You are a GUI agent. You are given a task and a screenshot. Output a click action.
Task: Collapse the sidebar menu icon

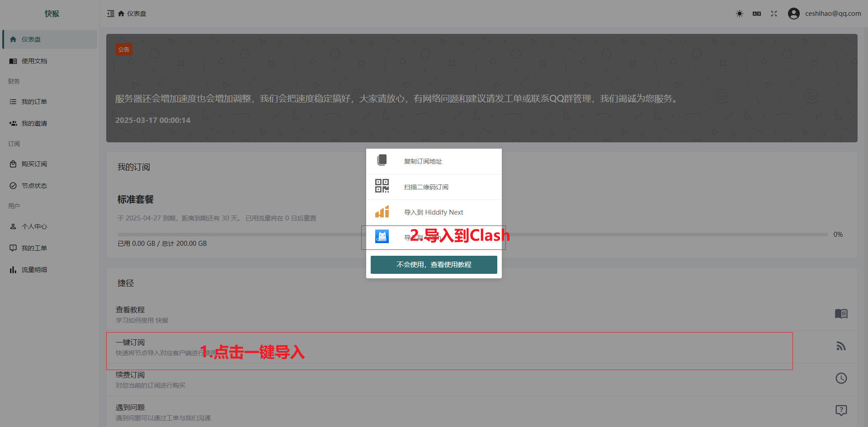click(111, 14)
